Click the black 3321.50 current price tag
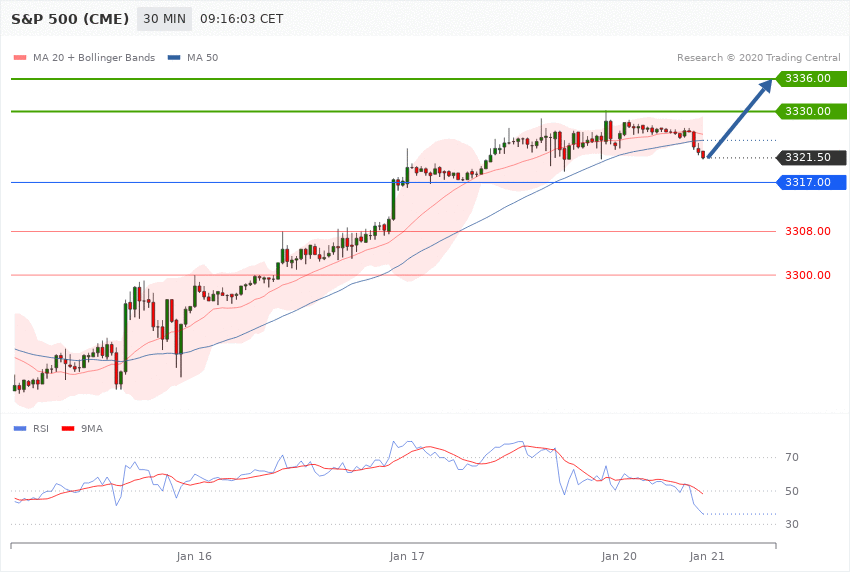The height and width of the screenshot is (576, 850). [811, 158]
